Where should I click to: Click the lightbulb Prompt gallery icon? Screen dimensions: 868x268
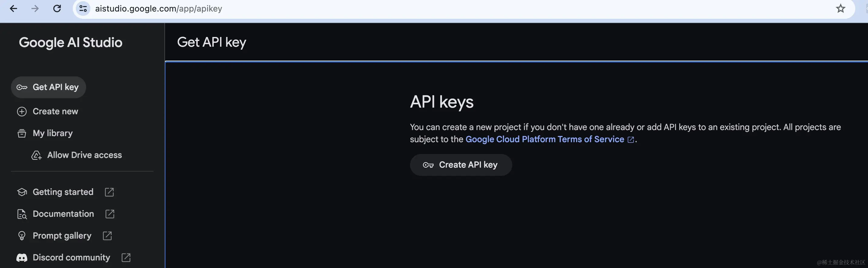tap(22, 236)
